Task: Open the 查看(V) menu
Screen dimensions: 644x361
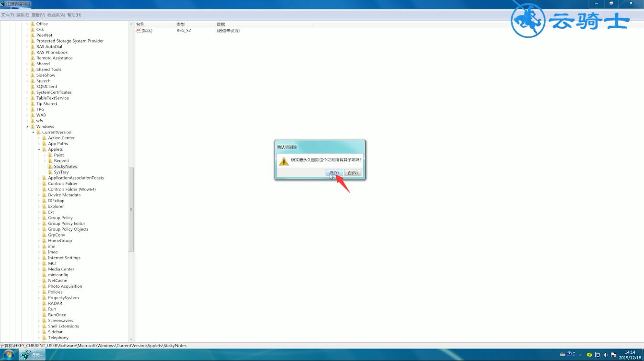Action: (38, 15)
